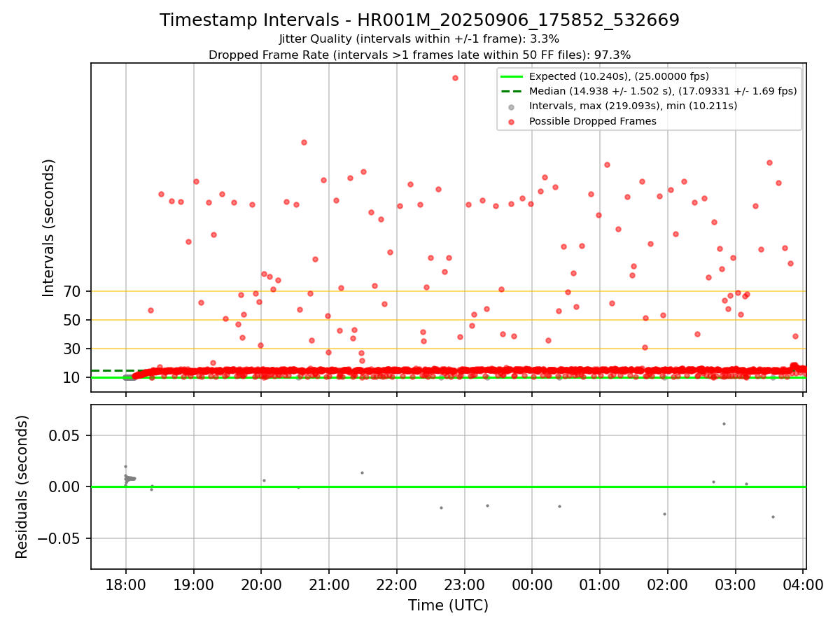
Task: Click the Median (14.938 +/- 1.502 s) legend entry
Action: pyautogui.click(x=663, y=91)
